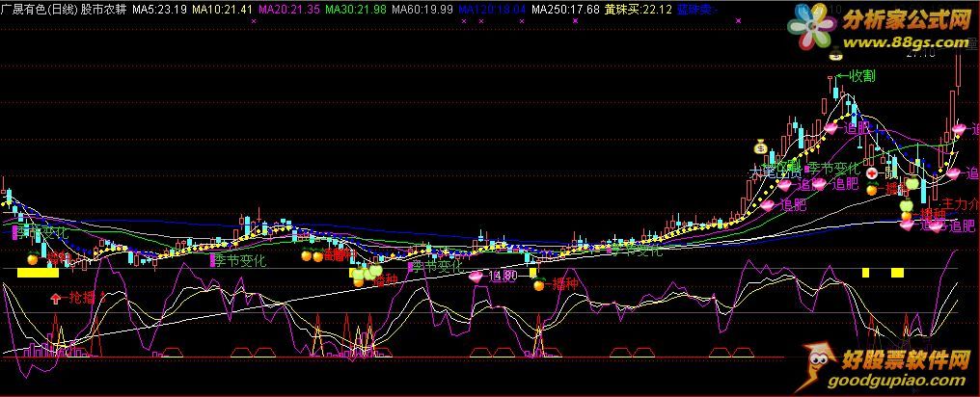The height and width of the screenshot is (397, 980).
Task: Click the 黄珠买:22.12 value
Action: (x=639, y=10)
